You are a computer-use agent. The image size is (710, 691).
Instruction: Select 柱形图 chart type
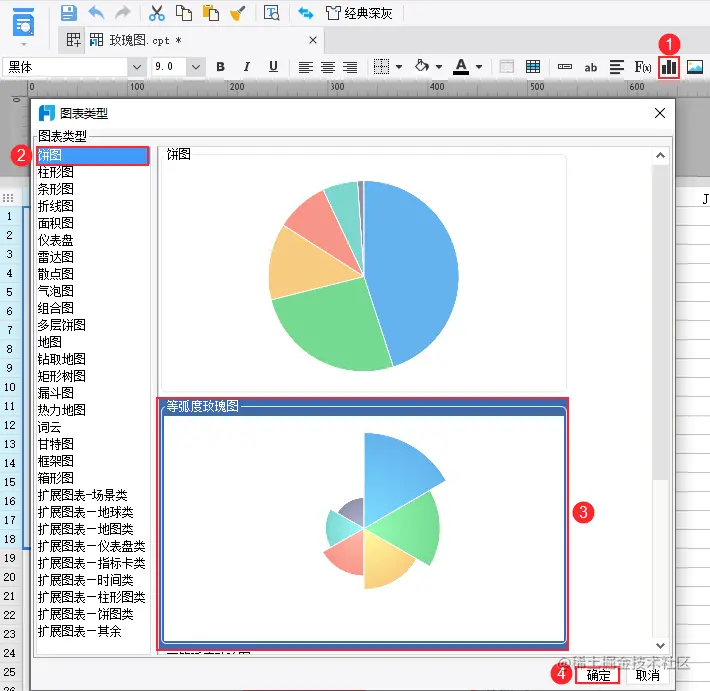(x=93, y=172)
